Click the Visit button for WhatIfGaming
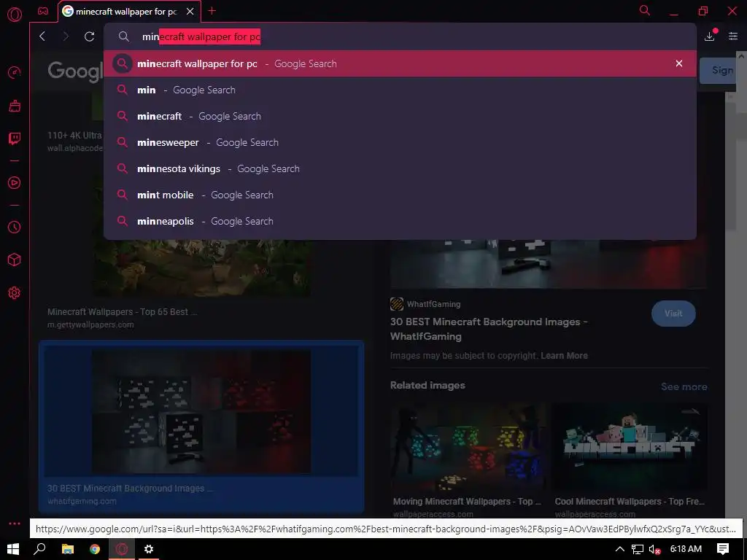The width and height of the screenshot is (747, 560). coord(673,314)
